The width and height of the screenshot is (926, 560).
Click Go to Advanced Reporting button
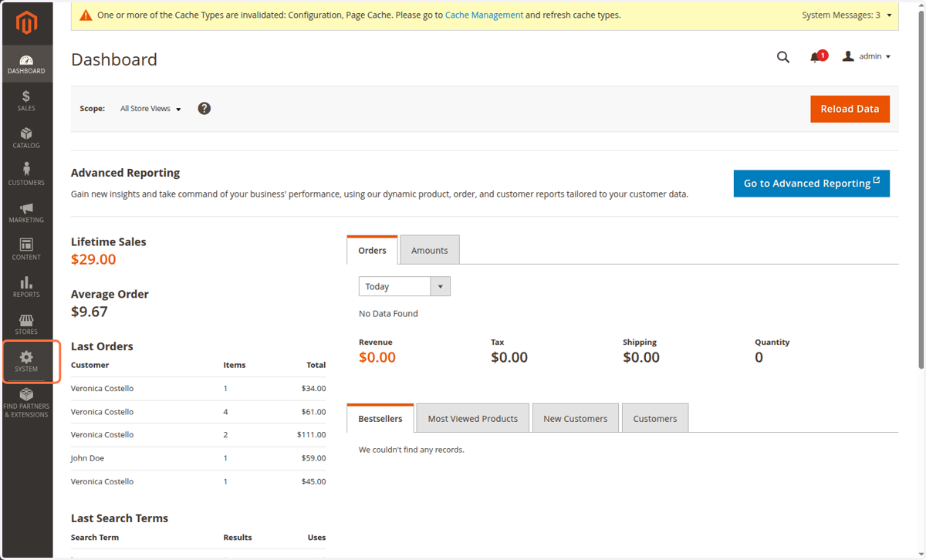point(811,184)
